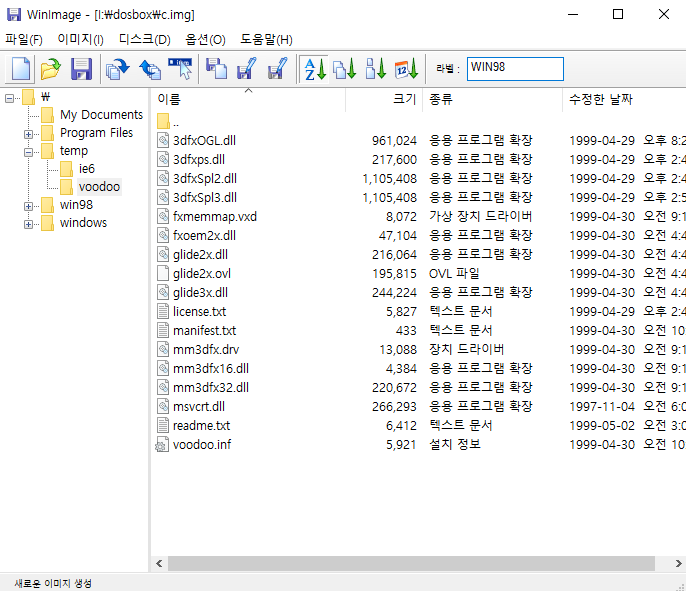The width and height of the screenshot is (686, 591).
Task: Create a new image with the blank page icon
Action: (20, 69)
